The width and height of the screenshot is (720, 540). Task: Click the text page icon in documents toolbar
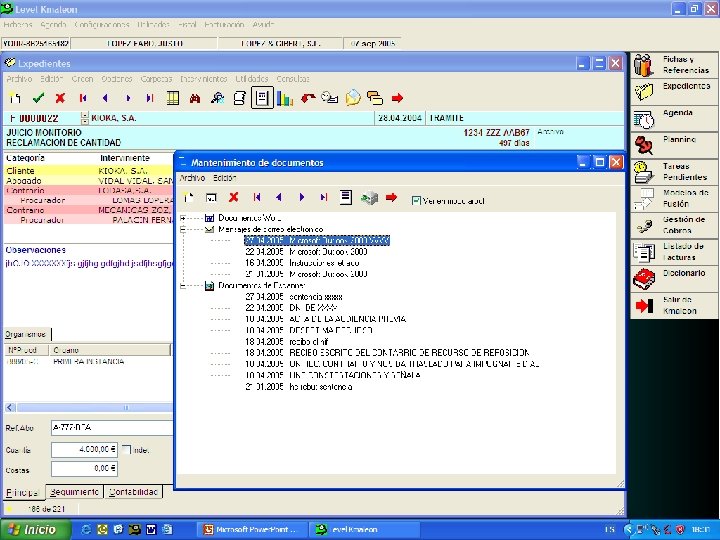pos(346,197)
